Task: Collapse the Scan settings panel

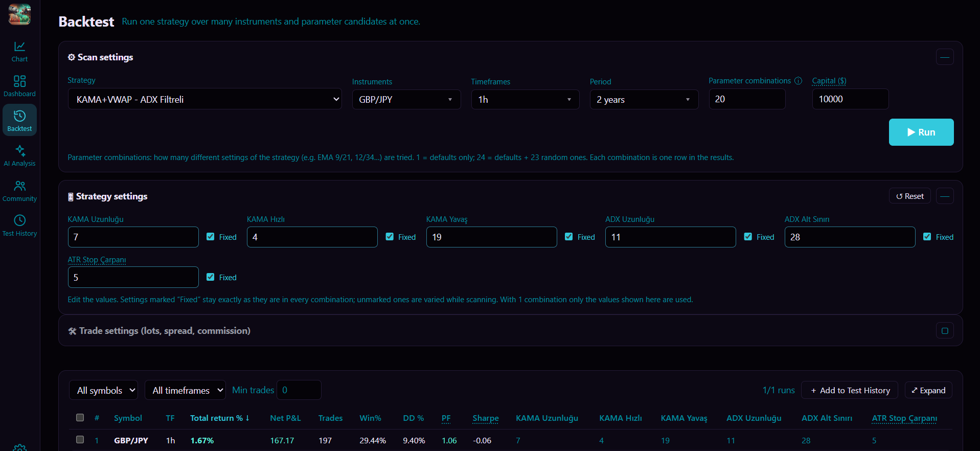Action: coord(945,57)
